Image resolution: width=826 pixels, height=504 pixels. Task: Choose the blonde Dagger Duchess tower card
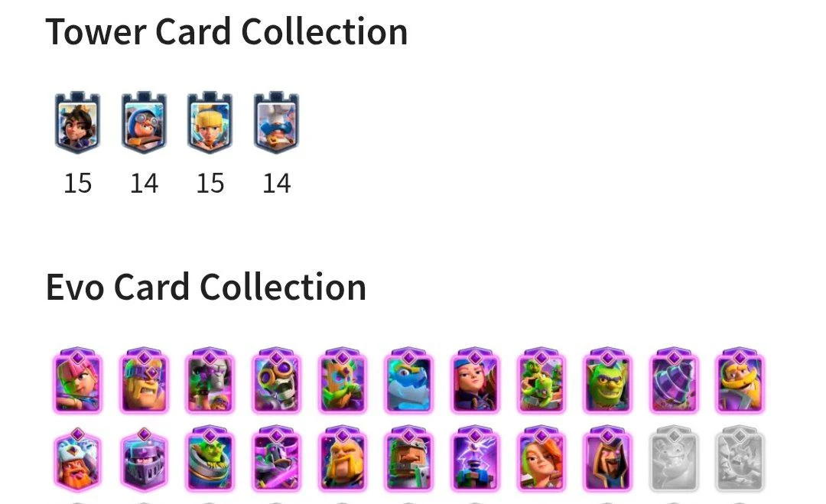click(210, 122)
